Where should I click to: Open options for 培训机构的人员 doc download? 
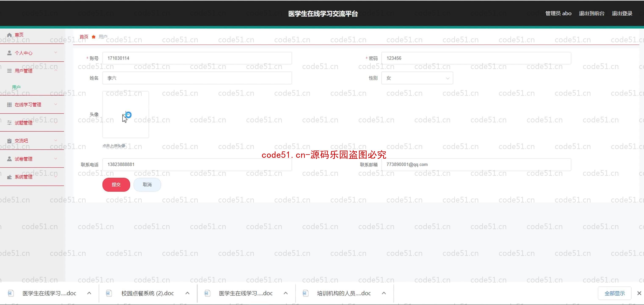pyautogui.click(x=384, y=293)
